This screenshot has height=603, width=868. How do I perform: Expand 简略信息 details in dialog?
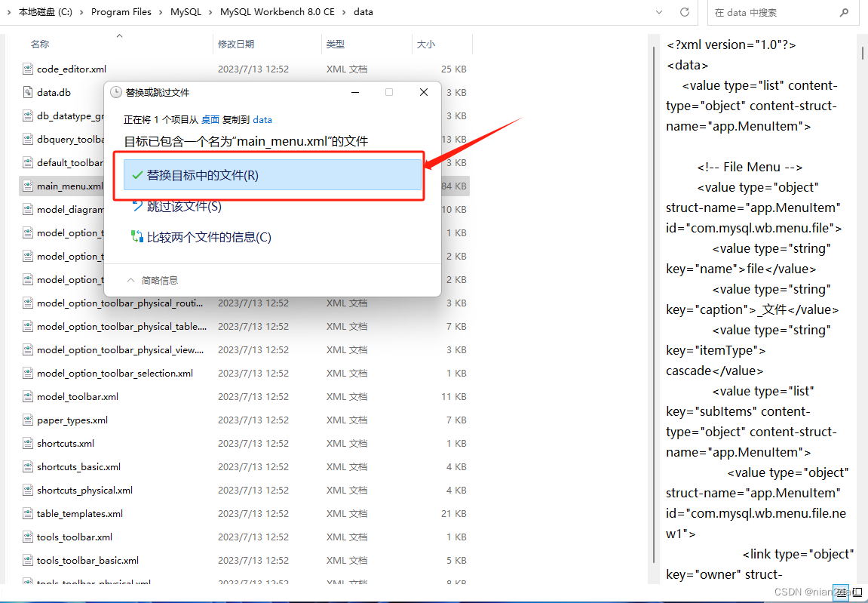pos(152,281)
